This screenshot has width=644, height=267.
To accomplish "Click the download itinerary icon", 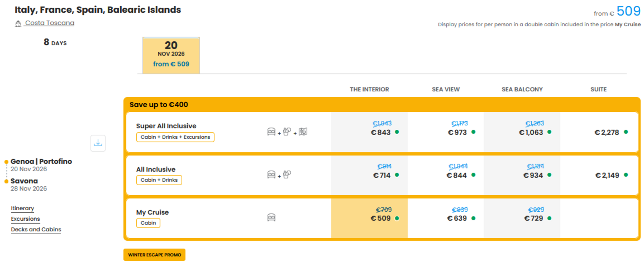I will 98,143.
